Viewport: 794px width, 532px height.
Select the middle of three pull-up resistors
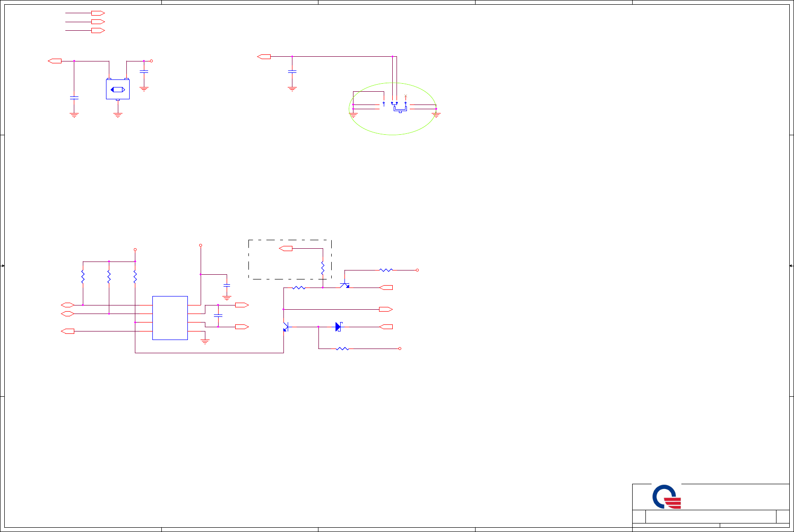pos(109,277)
